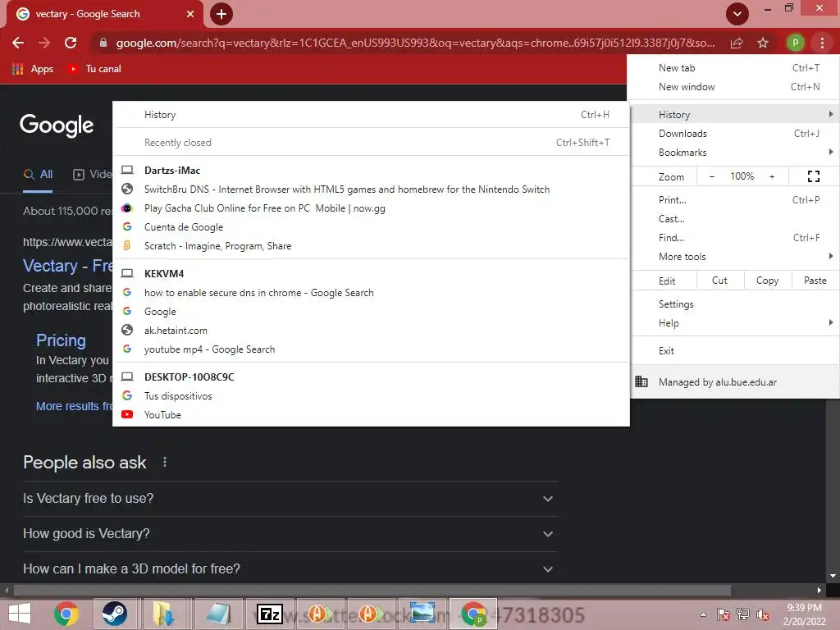
Task: Click the Paste button in Edit row
Action: (x=815, y=281)
